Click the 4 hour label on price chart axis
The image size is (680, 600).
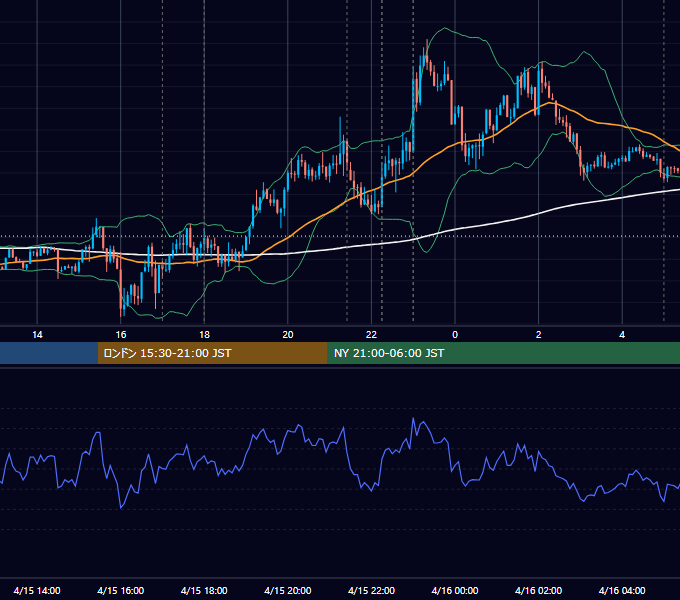click(x=622, y=335)
